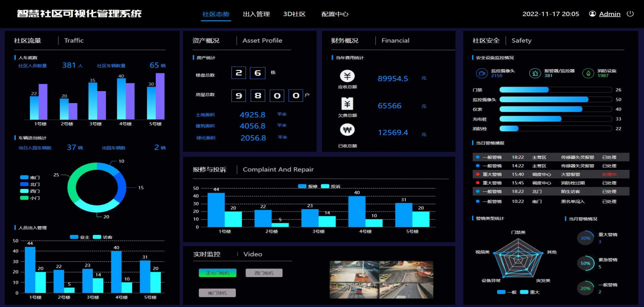Click the radar chart in 警情类型统计

pyautogui.click(x=518, y=257)
